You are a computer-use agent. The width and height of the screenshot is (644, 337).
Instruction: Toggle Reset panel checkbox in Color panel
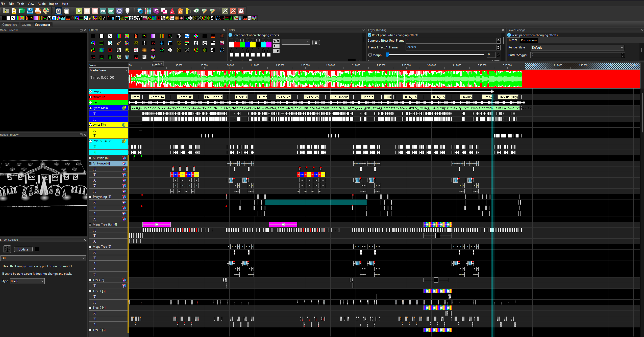click(230, 35)
